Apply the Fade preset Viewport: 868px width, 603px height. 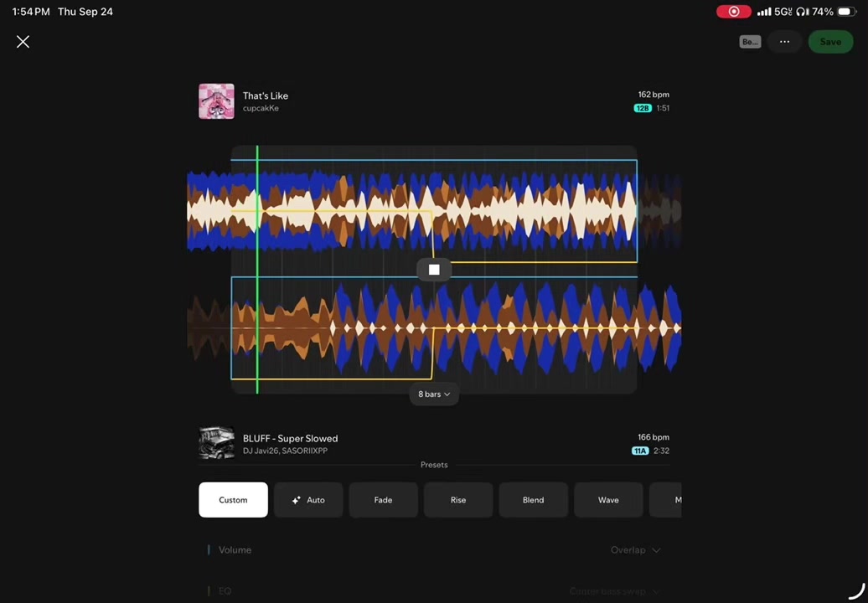[x=383, y=499]
